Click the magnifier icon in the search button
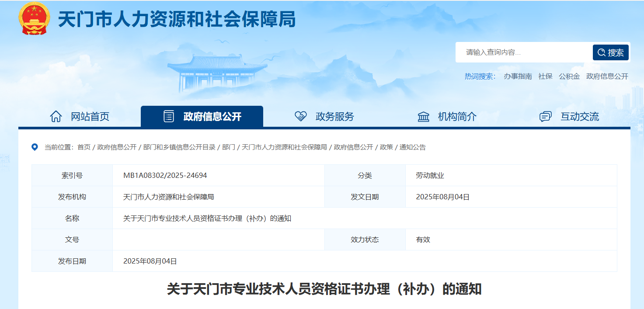644x309 pixels. (601, 52)
